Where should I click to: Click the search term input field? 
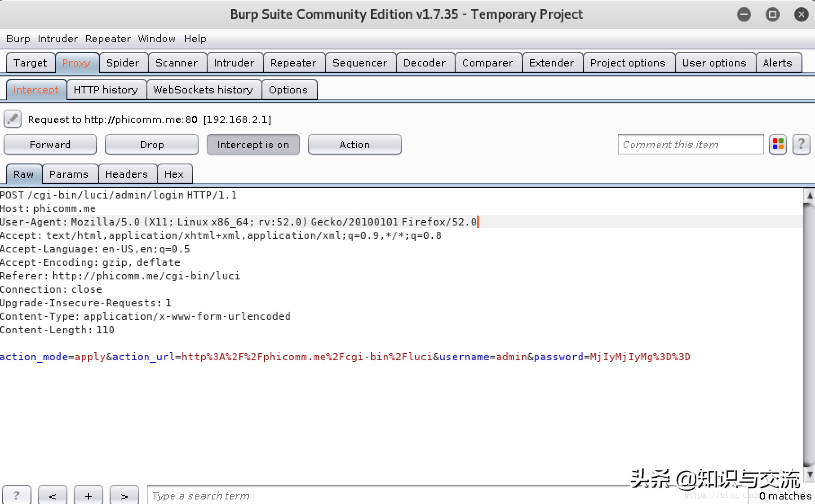(x=449, y=495)
